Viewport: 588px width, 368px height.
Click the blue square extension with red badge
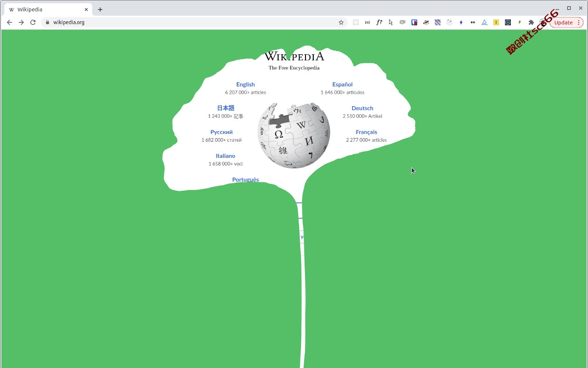[x=414, y=22]
